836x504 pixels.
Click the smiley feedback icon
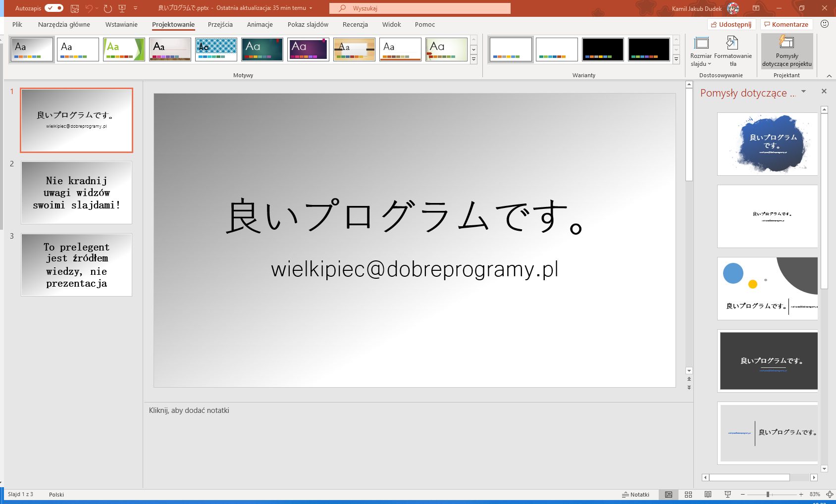825,24
